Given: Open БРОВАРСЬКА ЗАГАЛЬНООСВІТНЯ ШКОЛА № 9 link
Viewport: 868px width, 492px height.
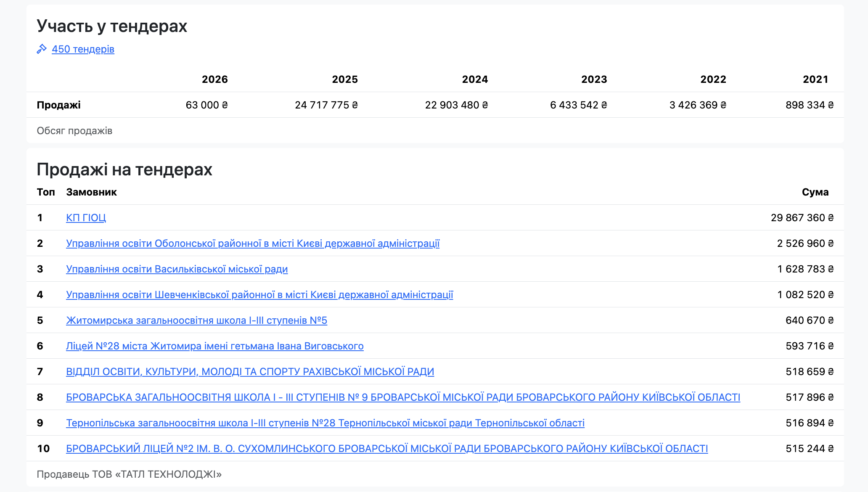Looking at the screenshot, I should [x=403, y=397].
